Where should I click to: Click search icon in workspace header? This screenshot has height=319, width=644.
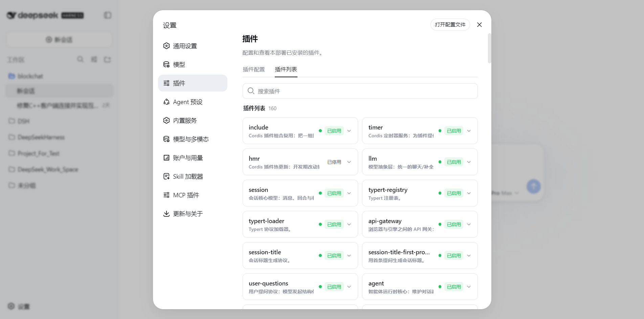click(x=80, y=59)
